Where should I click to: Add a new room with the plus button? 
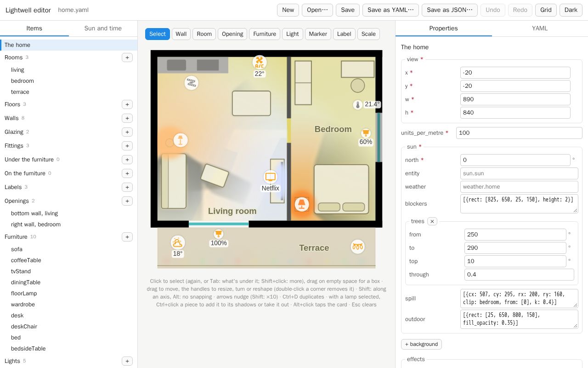click(127, 57)
